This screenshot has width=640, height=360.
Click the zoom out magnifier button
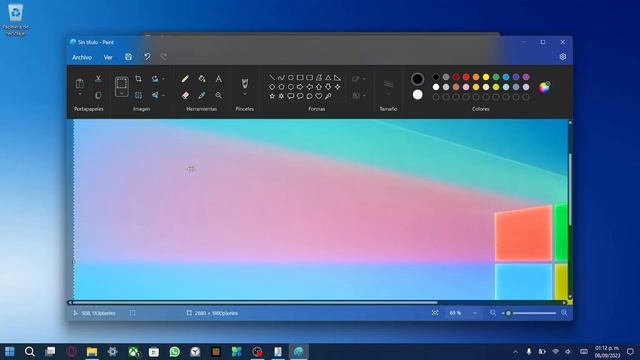click(x=493, y=313)
